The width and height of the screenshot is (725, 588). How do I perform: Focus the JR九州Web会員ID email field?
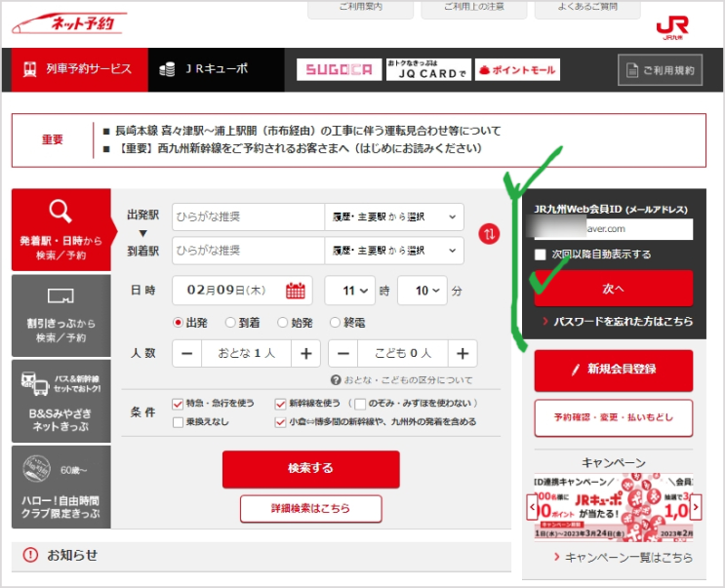(x=614, y=229)
